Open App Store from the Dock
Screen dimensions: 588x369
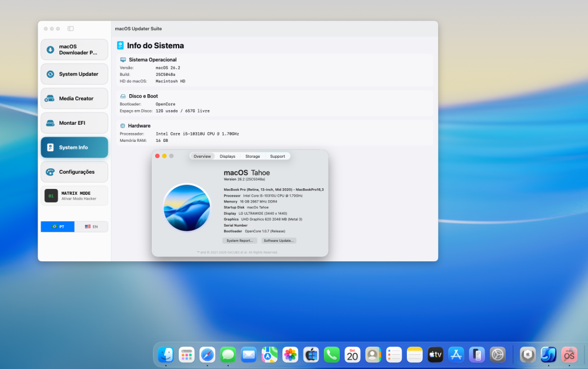pos(456,355)
